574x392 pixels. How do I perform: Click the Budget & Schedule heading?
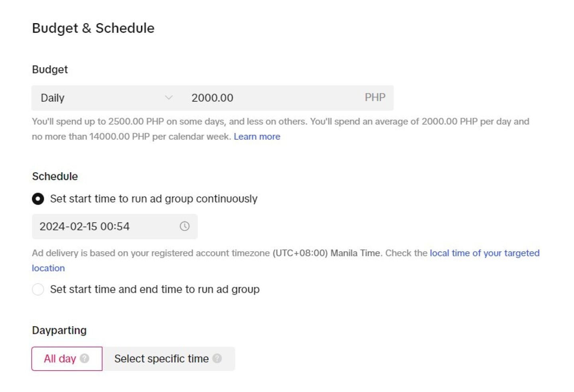click(x=93, y=28)
